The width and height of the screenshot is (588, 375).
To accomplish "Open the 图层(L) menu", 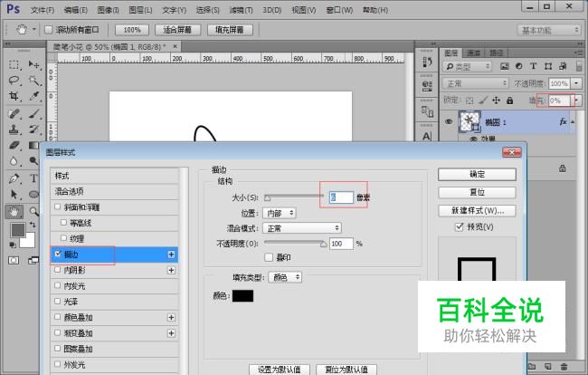I will click(x=140, y=10).
